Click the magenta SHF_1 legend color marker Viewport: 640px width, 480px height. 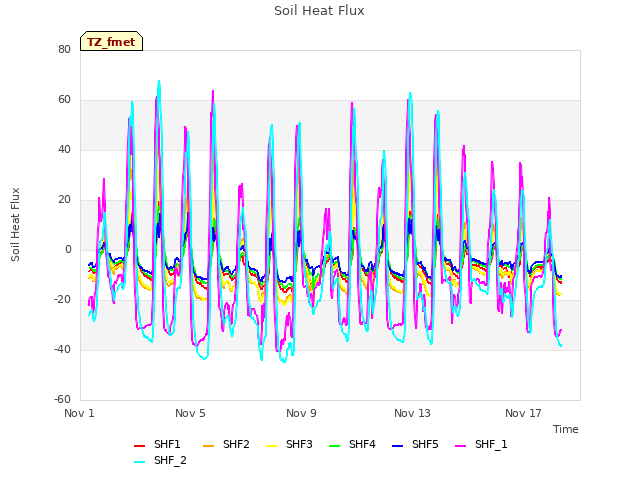(x=460, y=446)
